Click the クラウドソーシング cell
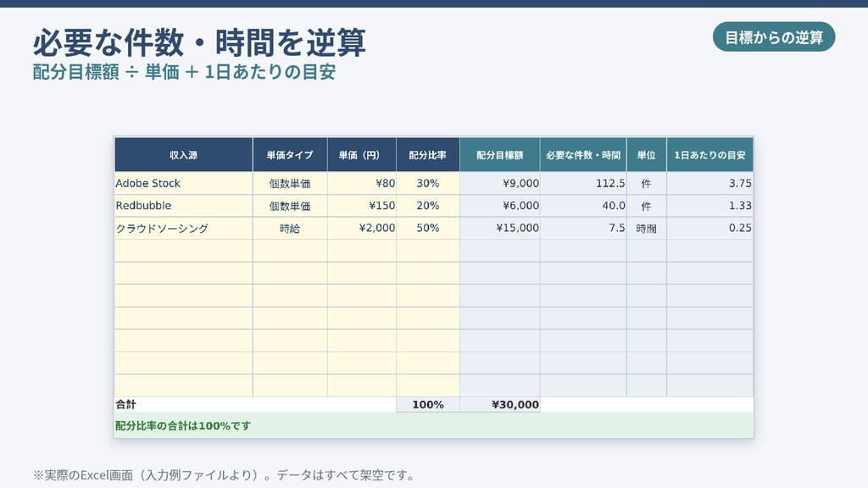Screen dimensions: 868x488 click(184, 228)
